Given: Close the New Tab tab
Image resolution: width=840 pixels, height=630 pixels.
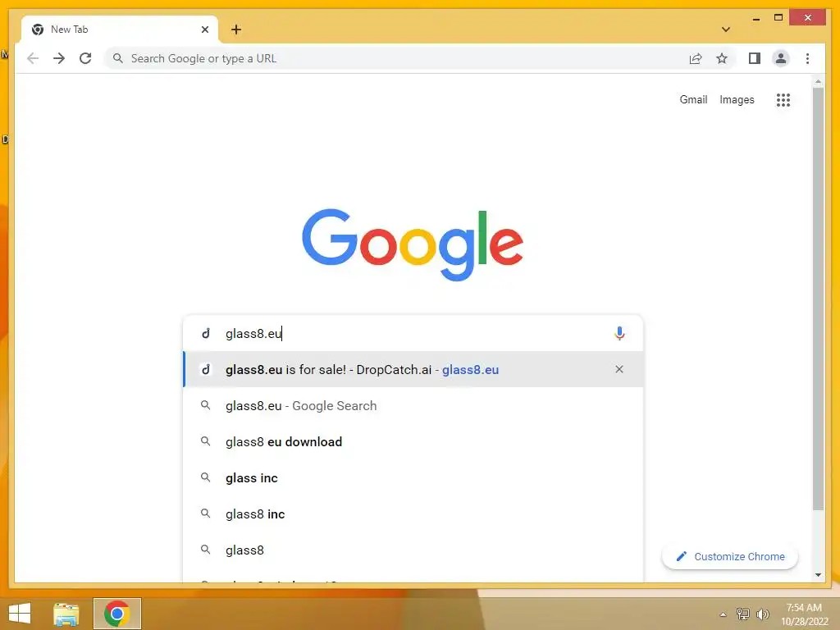Looking at the screenshot, I should click(x=204, y=30).
